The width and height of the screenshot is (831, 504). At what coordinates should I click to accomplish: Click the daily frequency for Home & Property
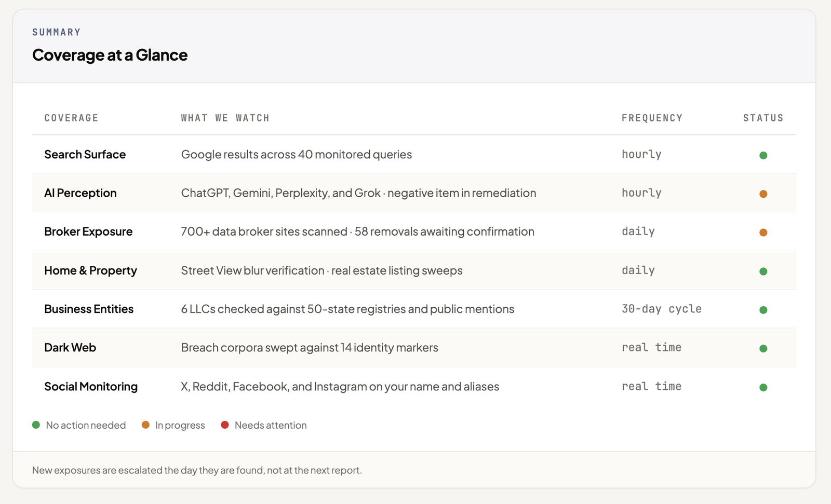click(x=638, y=270)
